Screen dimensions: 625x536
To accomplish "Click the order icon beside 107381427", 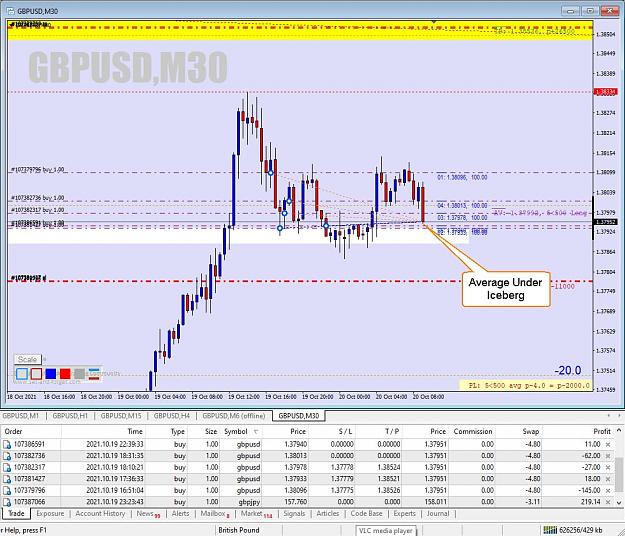I will click(7, 479).
